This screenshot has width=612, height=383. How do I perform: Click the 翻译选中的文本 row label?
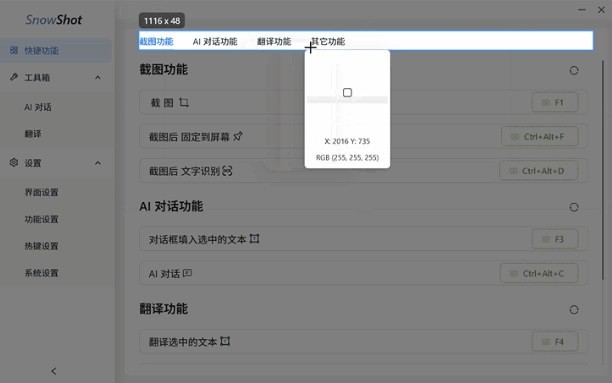pyautogui.click(x=183, y=342)
